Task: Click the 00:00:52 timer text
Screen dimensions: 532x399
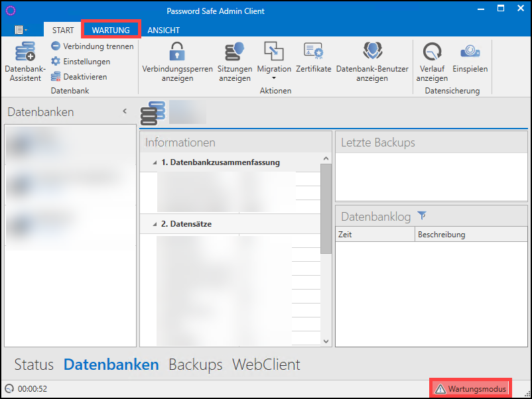Action: tap(33, 389)
